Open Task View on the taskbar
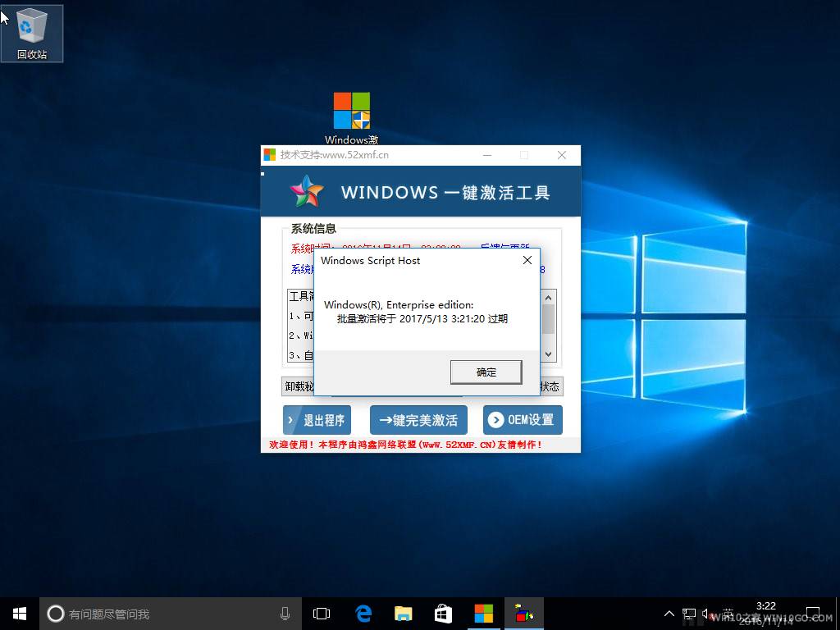Viewport: 840px width, 630px height. [322, 614]
